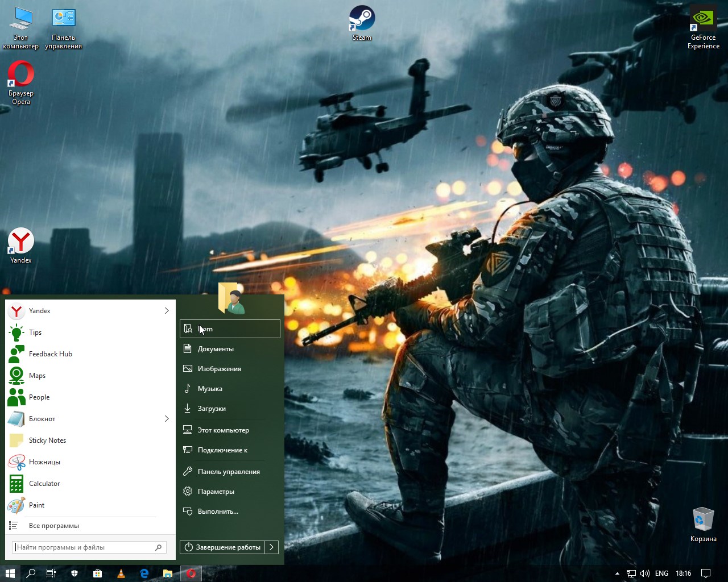Open Панель управления in Start menu
This screenshot has height=582, width=728.
pyautogui.click(x=230, y=472)
